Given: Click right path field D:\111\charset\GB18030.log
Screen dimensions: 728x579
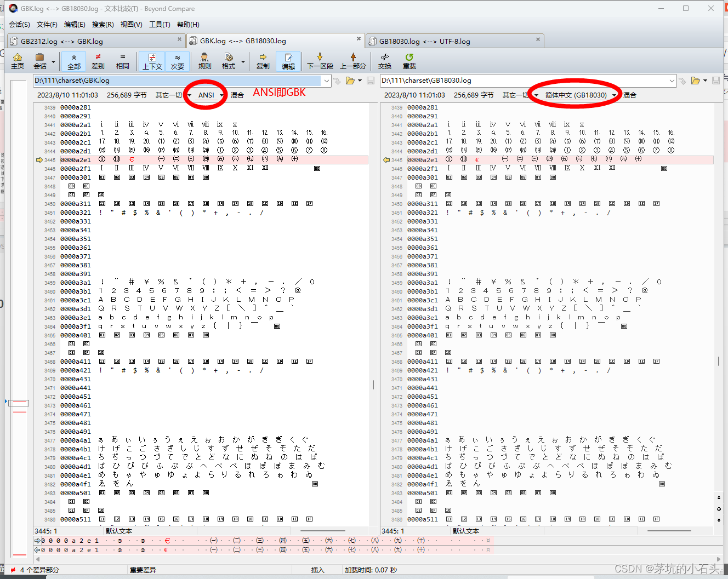Looking at the screenshot, I should coord(524,81).
